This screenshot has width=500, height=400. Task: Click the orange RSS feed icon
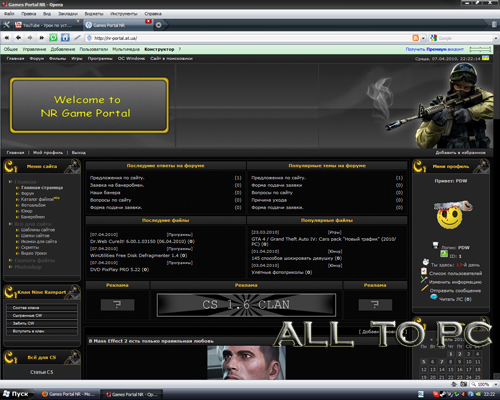[415, 38]
